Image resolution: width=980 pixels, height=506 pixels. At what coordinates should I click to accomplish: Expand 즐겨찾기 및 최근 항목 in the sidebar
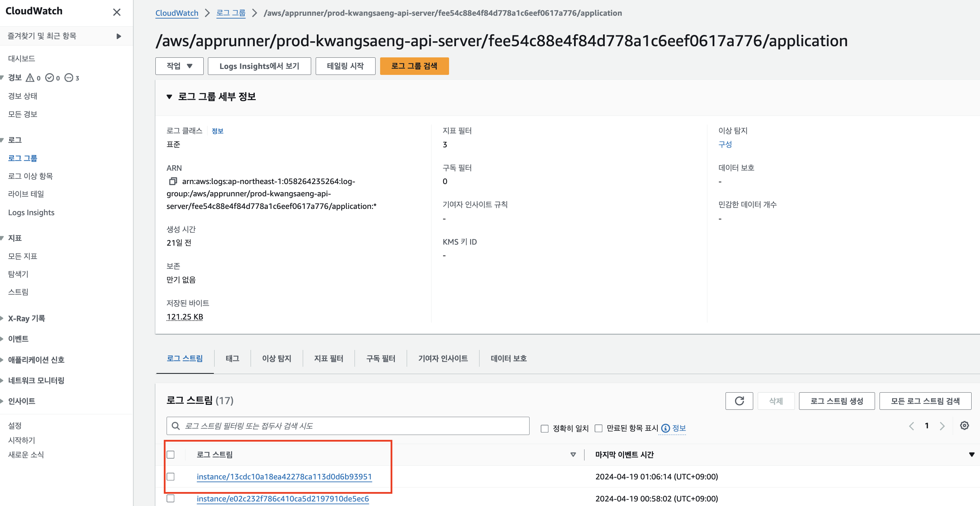pyautogui.click(x=119, y=36)
